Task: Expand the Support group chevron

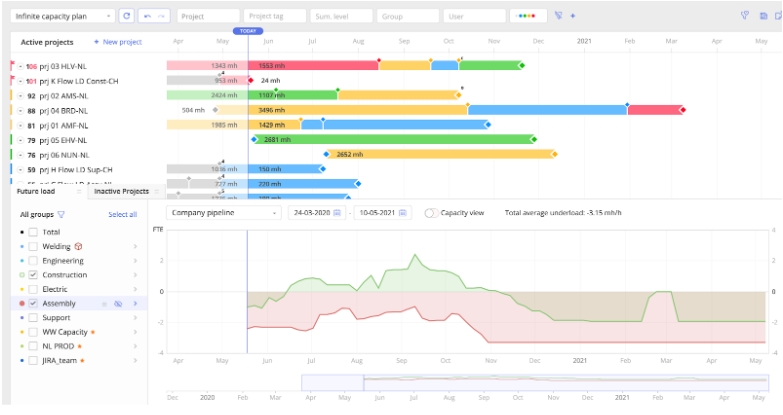Action: (x=135, y=317)
